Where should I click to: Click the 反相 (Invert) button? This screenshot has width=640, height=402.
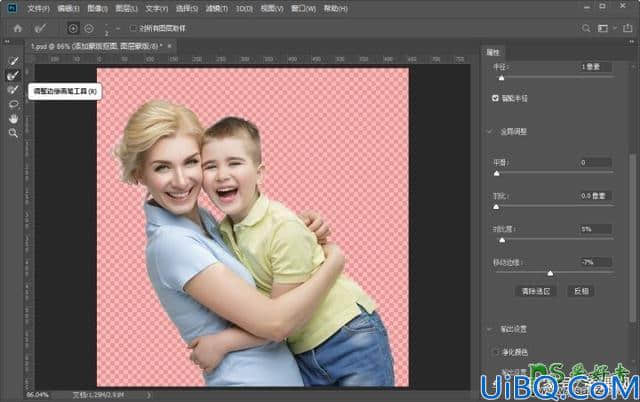(581, 291)
